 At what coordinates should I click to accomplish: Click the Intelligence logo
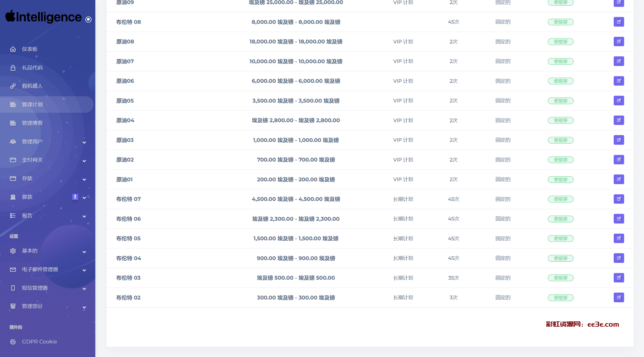coord(43,17)
